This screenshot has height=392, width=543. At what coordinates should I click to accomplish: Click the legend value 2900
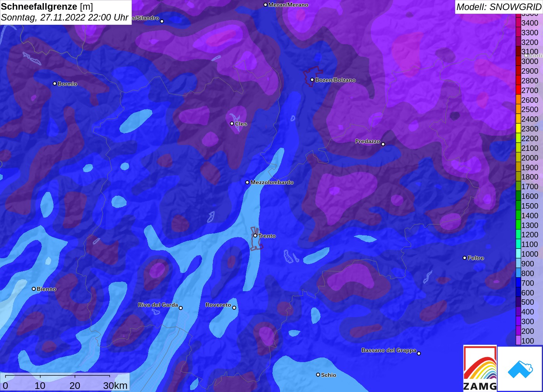tap(530, 71)
